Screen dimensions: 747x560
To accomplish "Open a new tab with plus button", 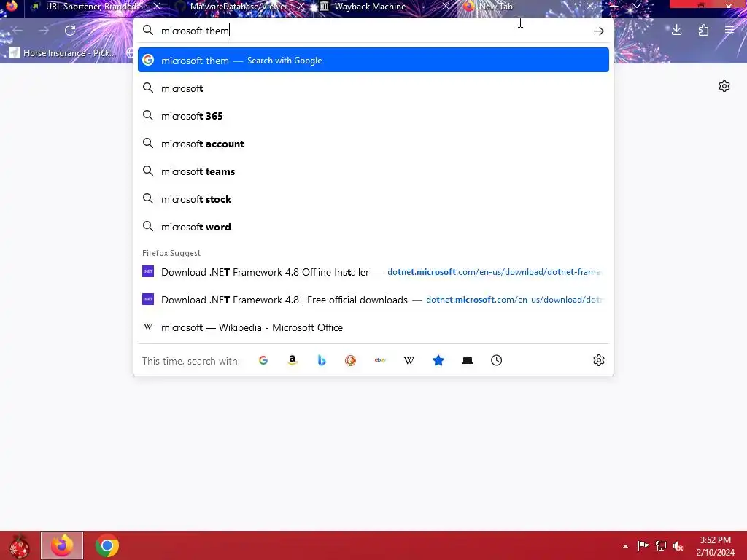I will [x=614, y=7].
